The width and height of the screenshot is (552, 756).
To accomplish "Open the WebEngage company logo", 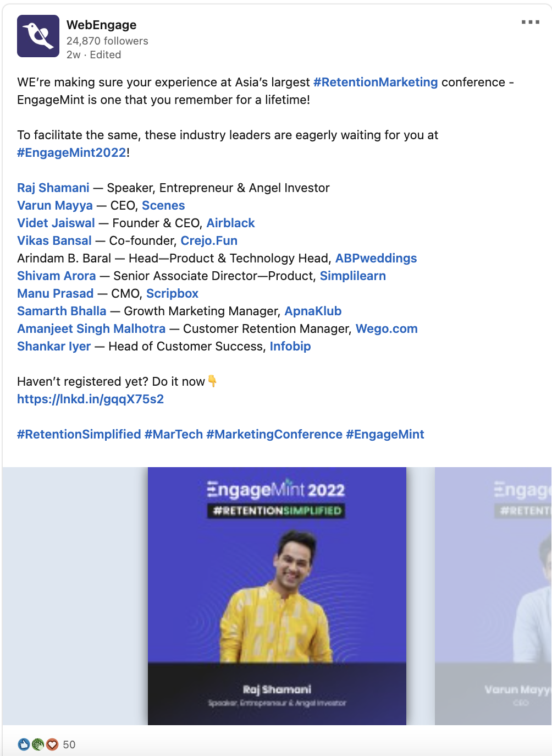I will (x=38, y=36).
